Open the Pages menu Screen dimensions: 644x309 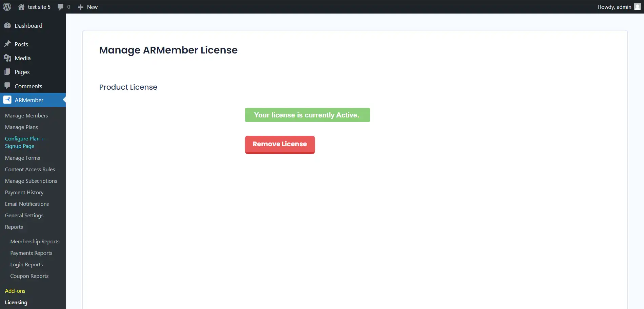[x=22, y=72]
